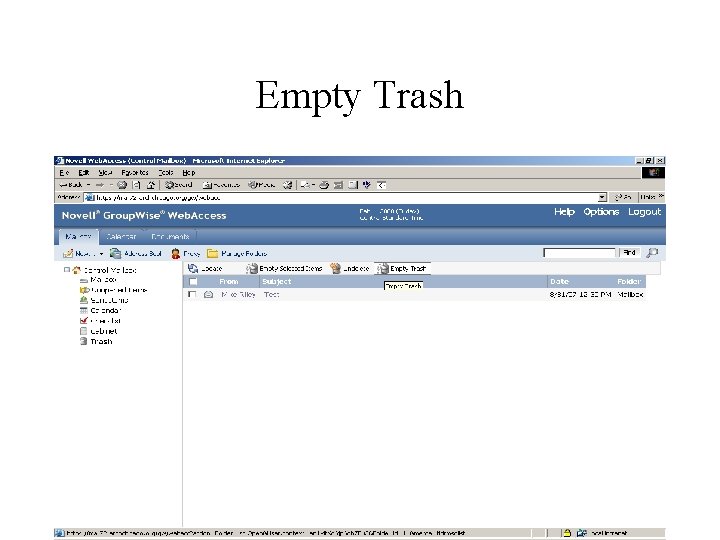The image size is (720, 540).
Task: Click the browser Favorites toolbar button
Action: point(221,185)
